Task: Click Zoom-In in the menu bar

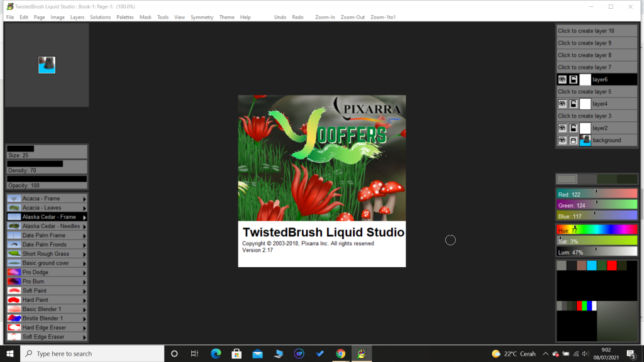Action: click(325, 17)
